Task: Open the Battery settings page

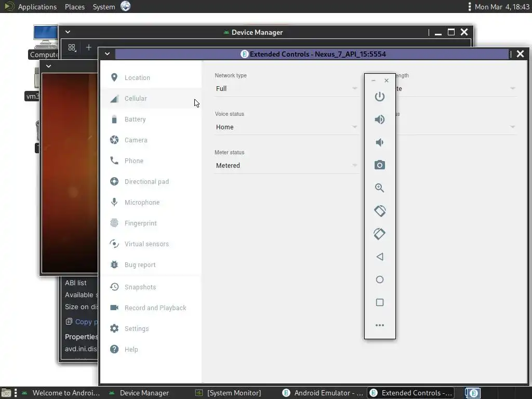Action: tap(151, 119)
